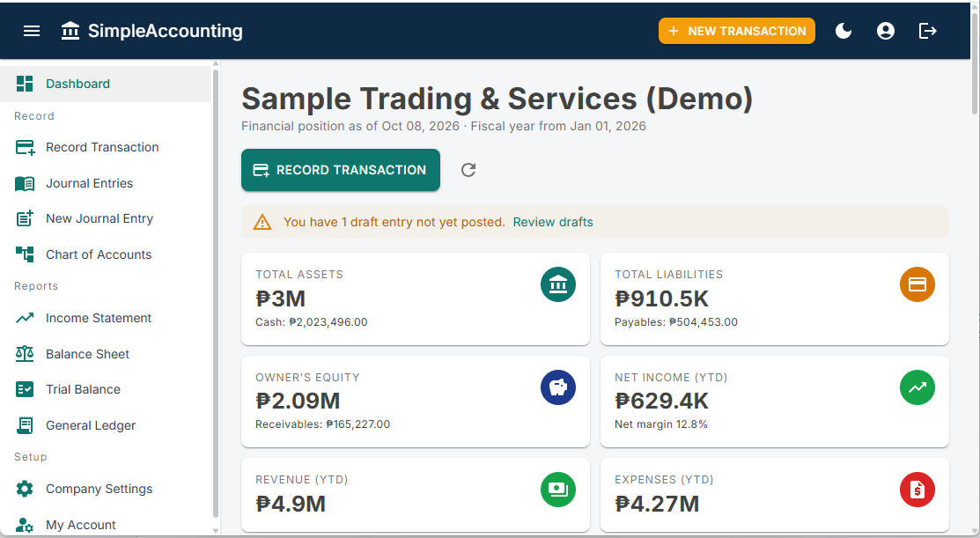Click the Revenue cash icon
The width and height of the screenshot is (980, 538).
558,490
